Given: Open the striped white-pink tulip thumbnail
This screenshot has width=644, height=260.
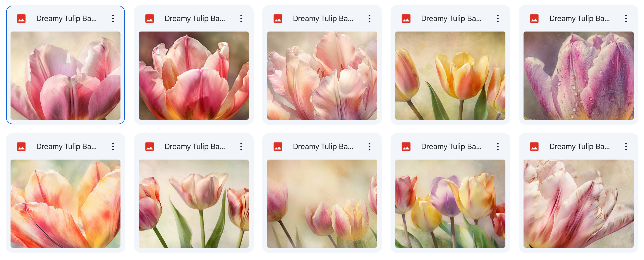Looking at the screenshot, I should pos(579,204).
